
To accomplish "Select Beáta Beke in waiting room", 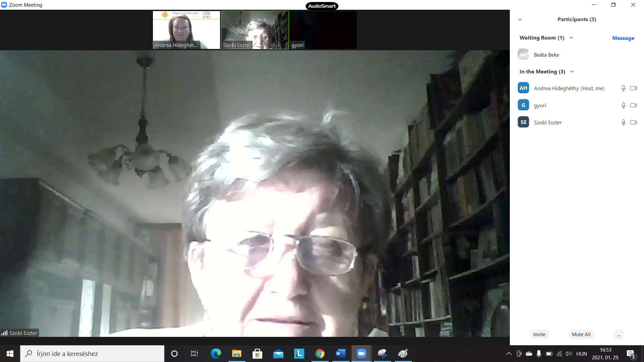I will 546,55.
